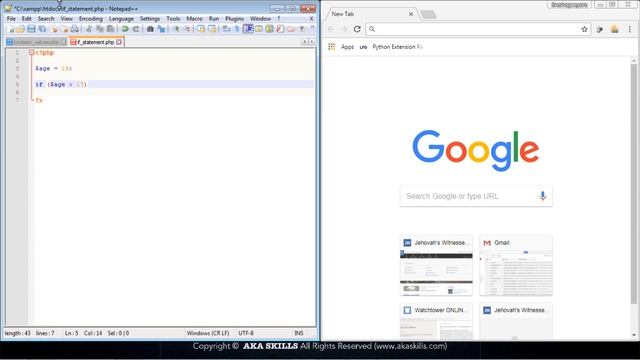Click the Chrome extension icon beside the star

coord(600,29)
